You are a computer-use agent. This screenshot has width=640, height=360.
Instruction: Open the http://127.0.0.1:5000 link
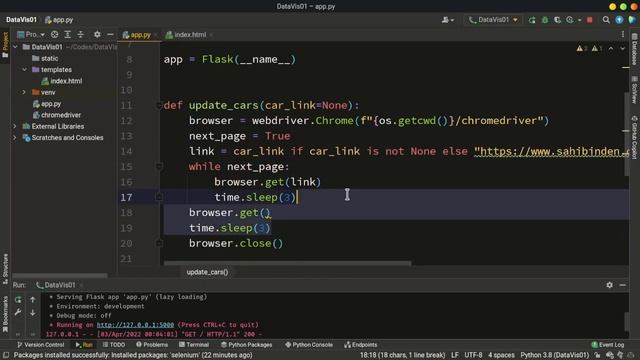point(135,325)
